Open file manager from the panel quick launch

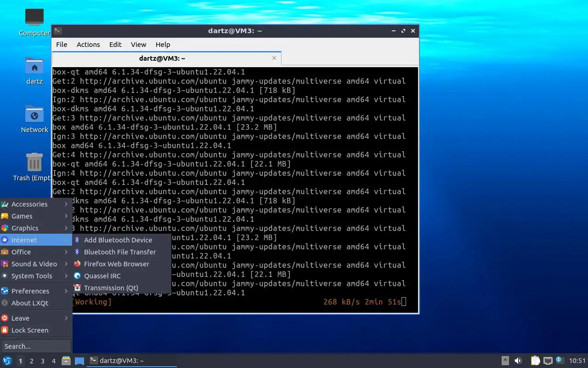click(x=66, y=361)
